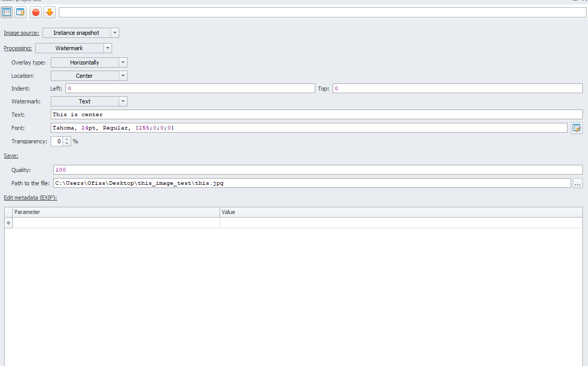Decrease the Transparency value with the down arrow
The height and width of the screenshot is (366, 588).
(x=67, y=144)
